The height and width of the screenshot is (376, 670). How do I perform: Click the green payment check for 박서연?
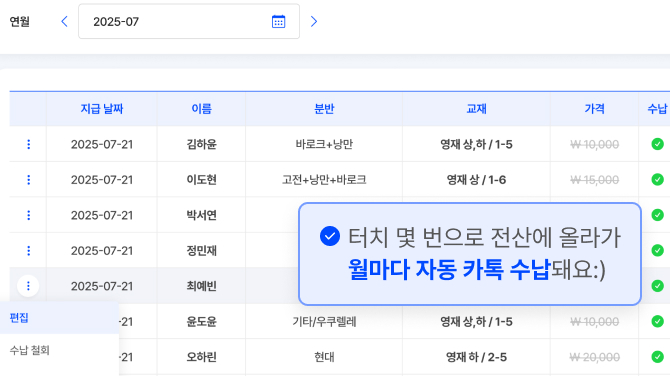tap(657, 215)
